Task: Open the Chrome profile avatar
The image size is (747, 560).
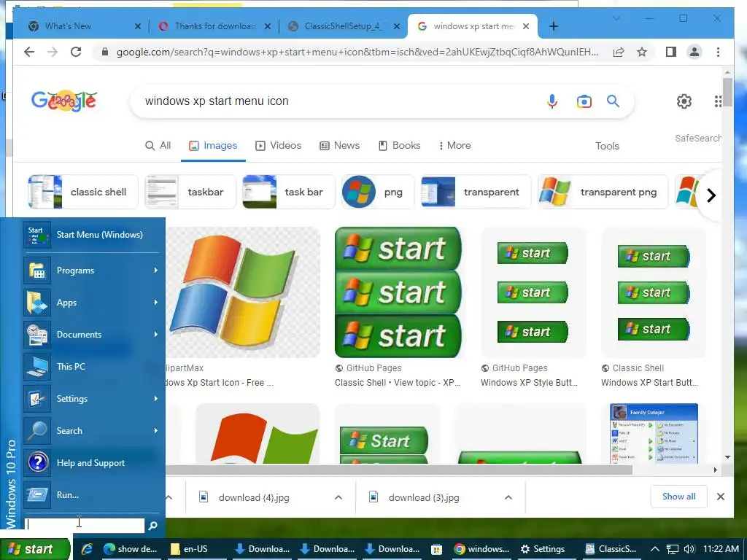Action: tap(694, 52)
